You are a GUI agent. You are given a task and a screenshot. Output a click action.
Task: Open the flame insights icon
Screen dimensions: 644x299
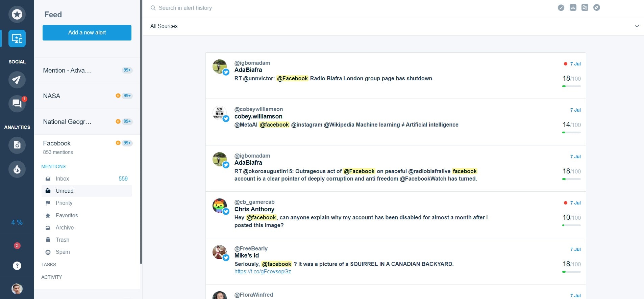17,169
